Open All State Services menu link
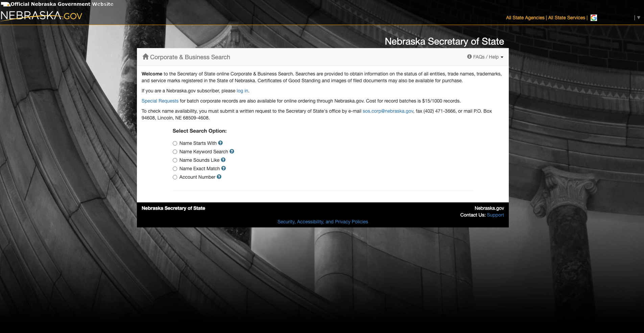Image resolution: width=644 pixels, height=333 pixels. coord(566,18)
